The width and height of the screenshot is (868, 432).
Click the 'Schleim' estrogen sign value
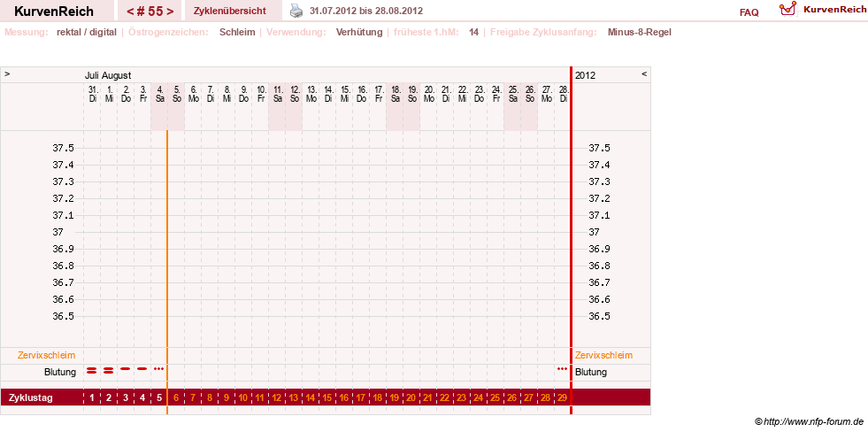[237, 32]
